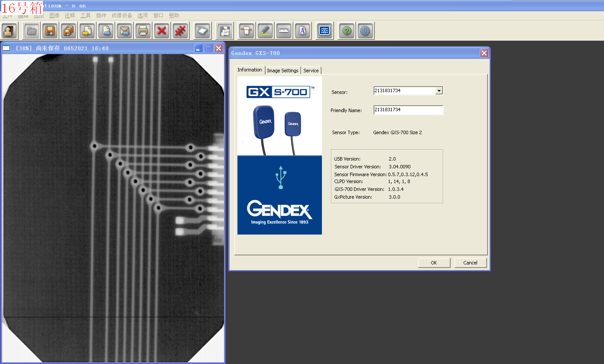The height and width of the screenshot is (364, 604).
Task: Click the text annotation letter A icon
Action: point(302,31)
